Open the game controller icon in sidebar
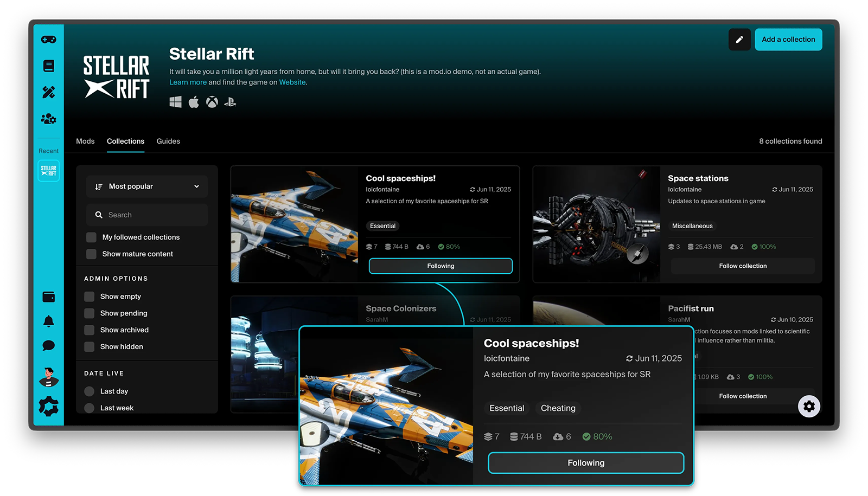This screenshot has width=868, height=496. coord(48,39)
